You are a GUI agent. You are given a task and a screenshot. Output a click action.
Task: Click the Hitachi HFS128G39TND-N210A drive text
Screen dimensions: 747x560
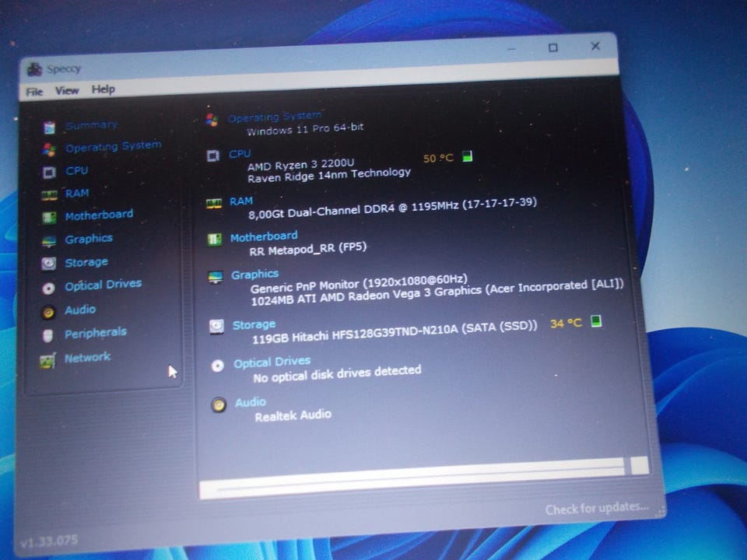pos(395,332)
